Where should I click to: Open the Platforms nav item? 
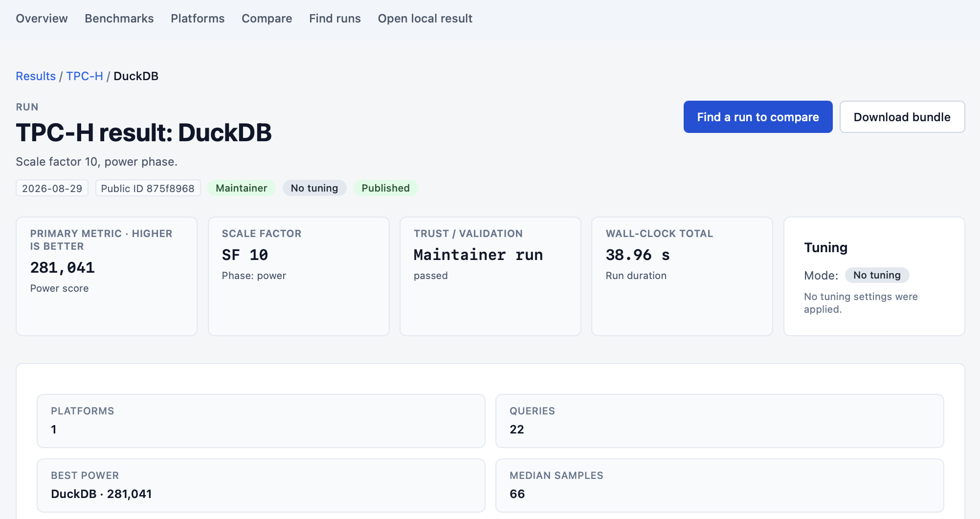pyautogui.click(x=198, y=19)
